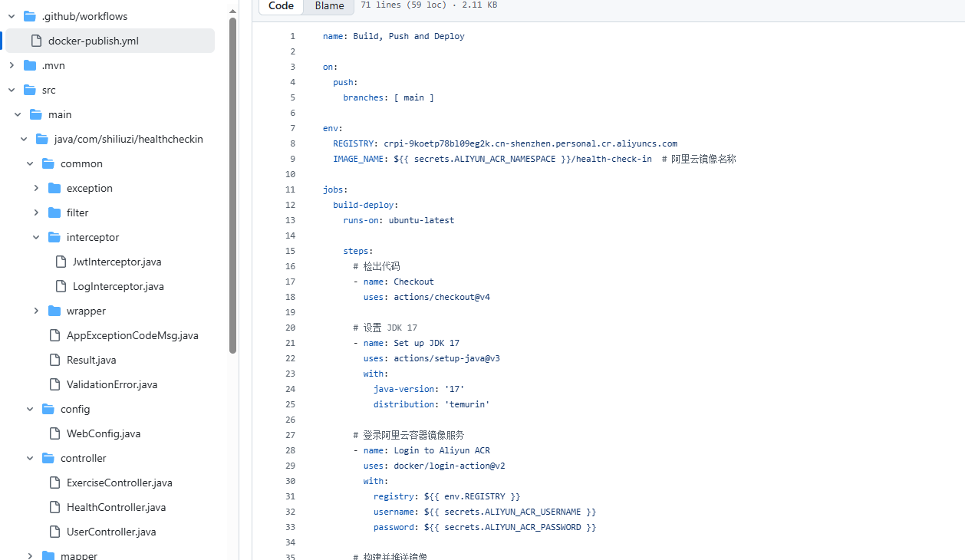Collapse the java/com/shiliuzi/healthcheckin chevron
The image size is (965, 560).
click(x=24, y=139)
